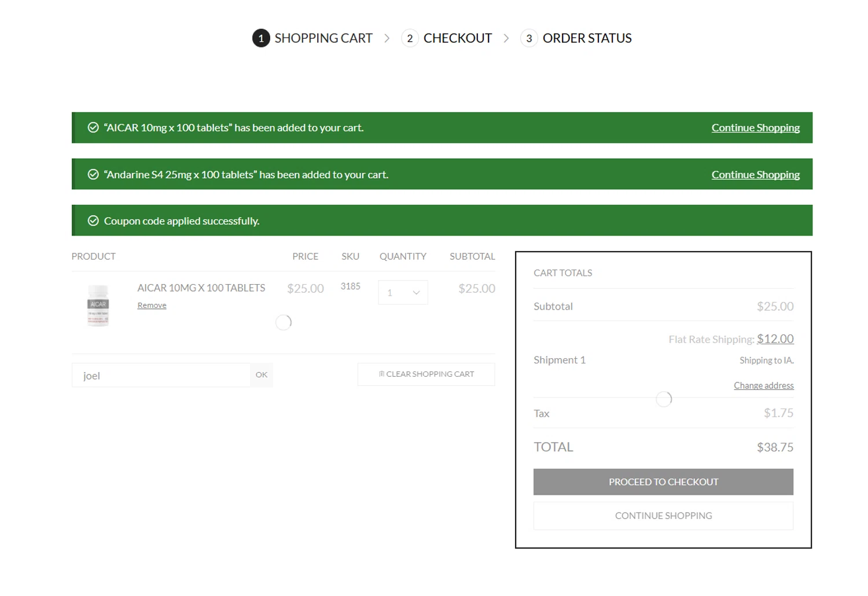Click the Tax amount $1.75

click(778, 413)
